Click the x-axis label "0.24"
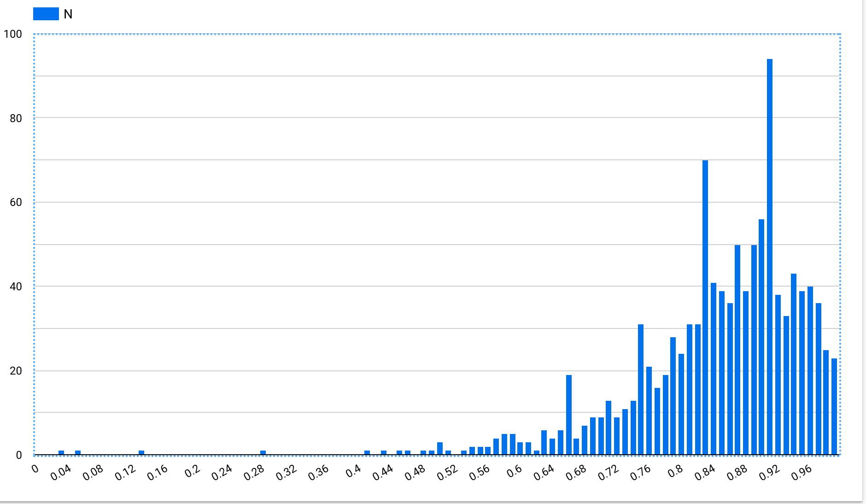Viewport: 866px width, 504px height. click(222, 473)
